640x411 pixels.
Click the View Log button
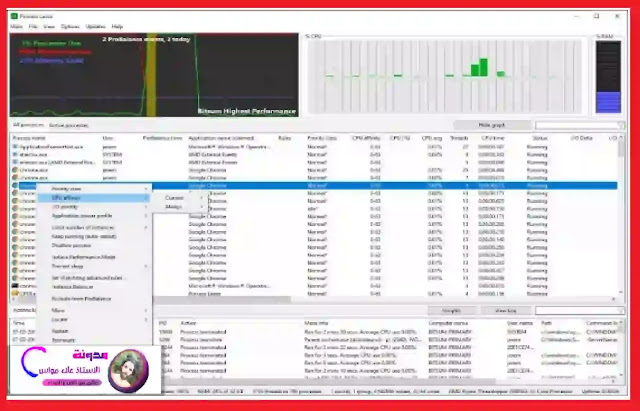[x=506, y=311]
